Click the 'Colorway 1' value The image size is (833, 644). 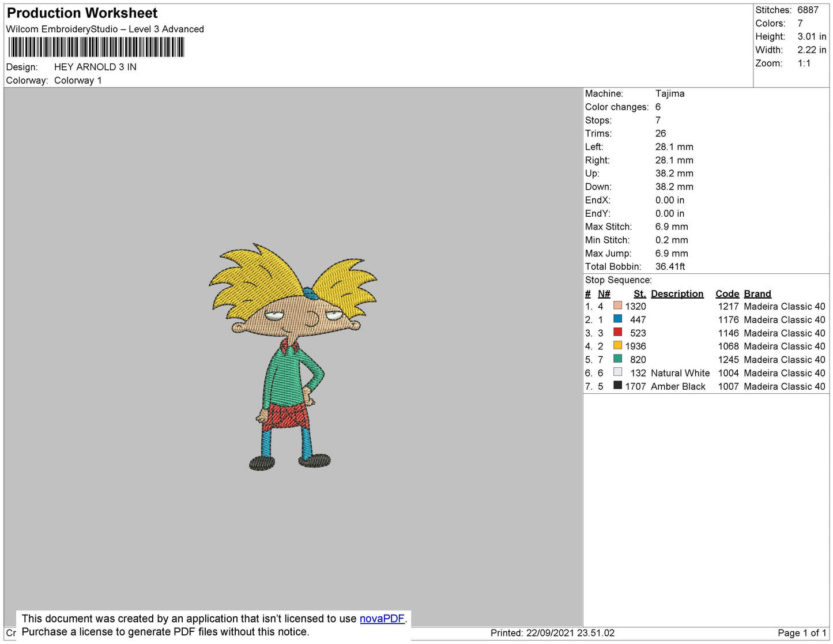pyautogui.click(x=78, y=80)
